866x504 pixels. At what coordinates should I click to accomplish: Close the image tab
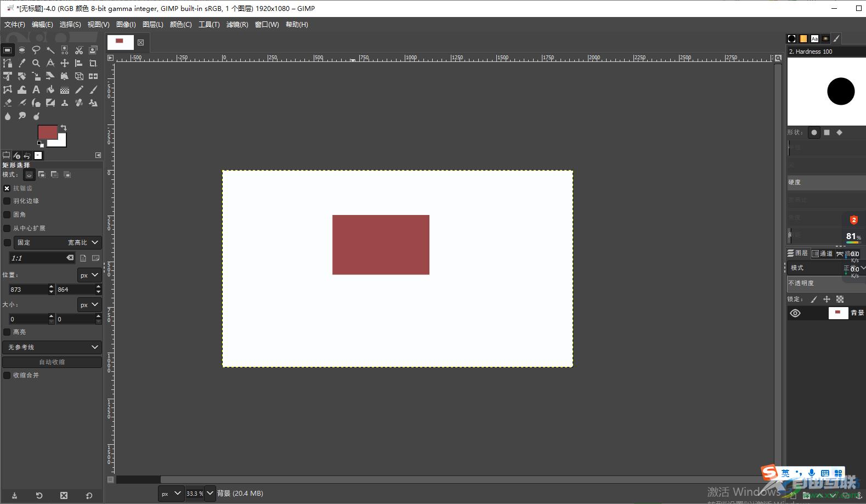click(x=141, y=42)
